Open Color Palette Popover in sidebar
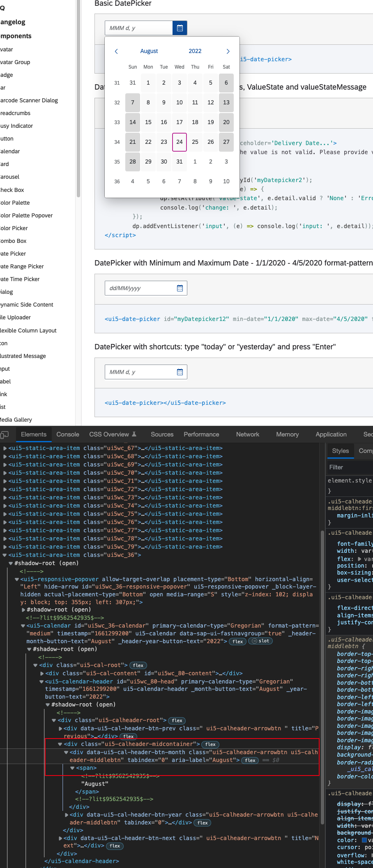Screen dimensions: 373x868 coord(27,215)
